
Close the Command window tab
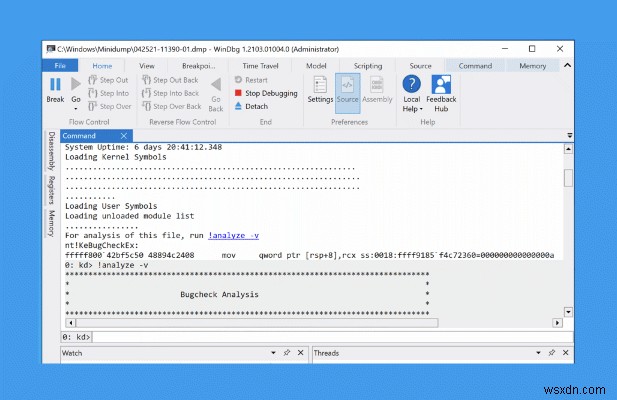[124, 136]
